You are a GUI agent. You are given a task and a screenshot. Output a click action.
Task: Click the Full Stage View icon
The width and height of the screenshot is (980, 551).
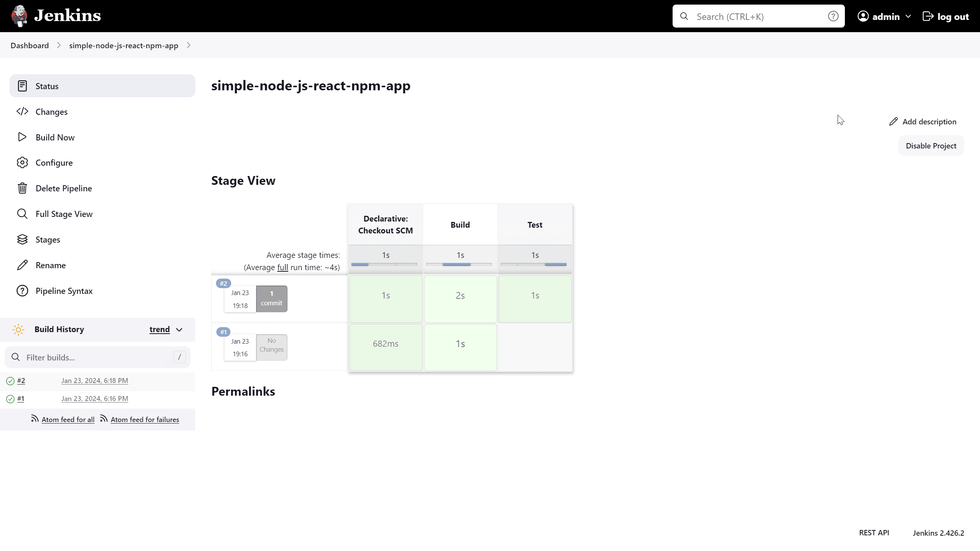[x=23, y=214]
